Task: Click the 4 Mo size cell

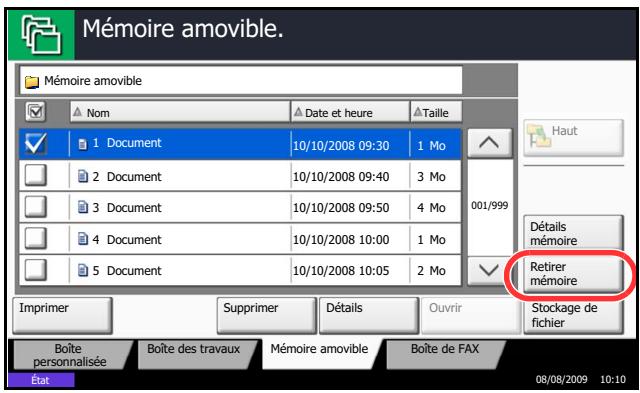Action: coord(431,208)
